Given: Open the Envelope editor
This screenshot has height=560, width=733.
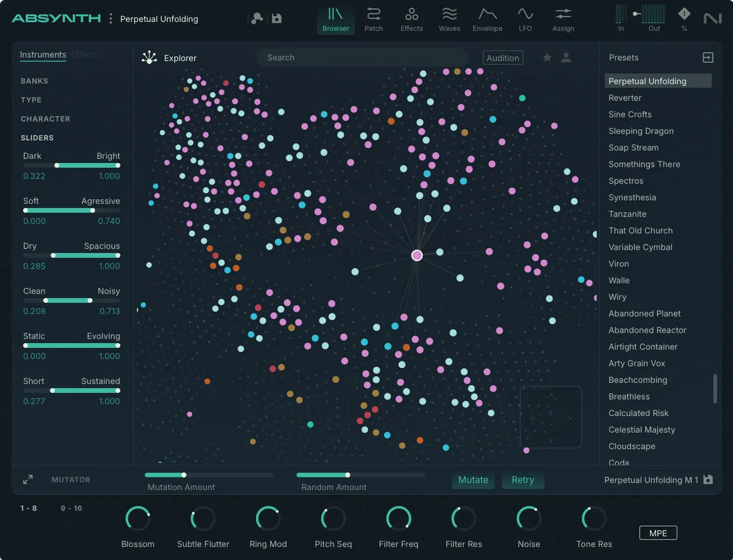Looking at the screenshot, I should pos(487,19).
